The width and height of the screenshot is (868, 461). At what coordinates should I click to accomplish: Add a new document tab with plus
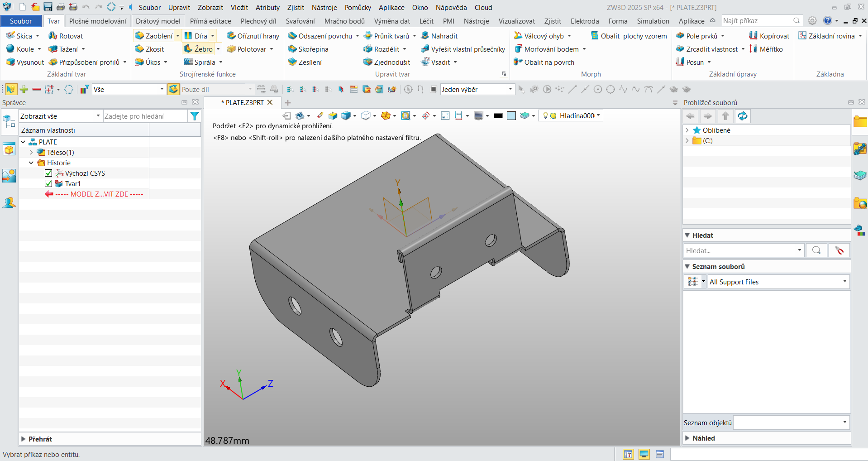pyautogui.click(x=288, y=103)
